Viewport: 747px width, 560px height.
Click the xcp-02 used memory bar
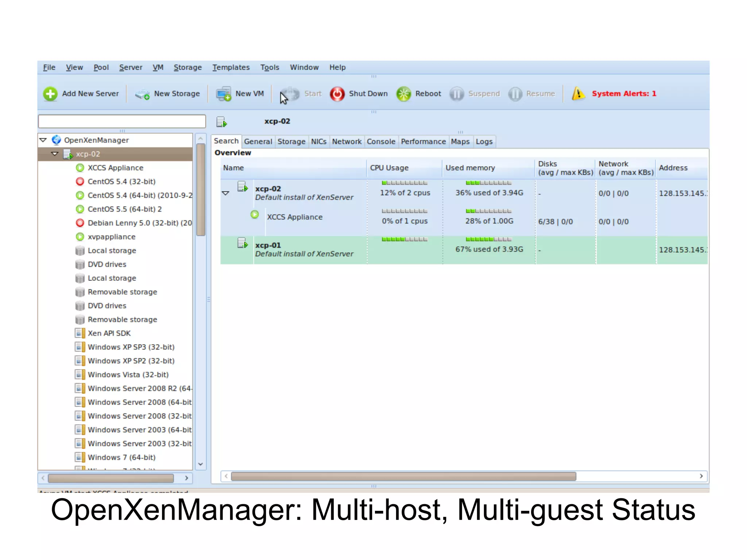coord(489,183)
